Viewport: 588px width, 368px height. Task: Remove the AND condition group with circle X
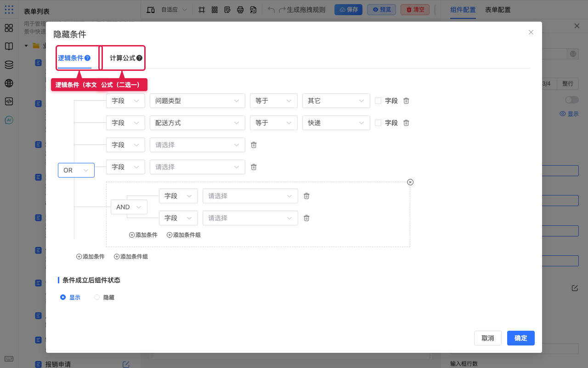point(410,182)
